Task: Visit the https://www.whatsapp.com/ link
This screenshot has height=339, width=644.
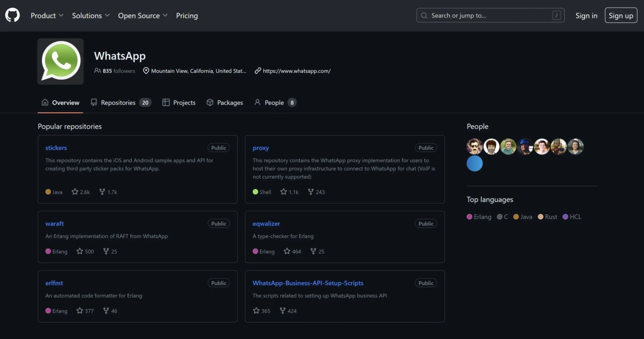Action: pyautogui.click(x=297, y=71)
